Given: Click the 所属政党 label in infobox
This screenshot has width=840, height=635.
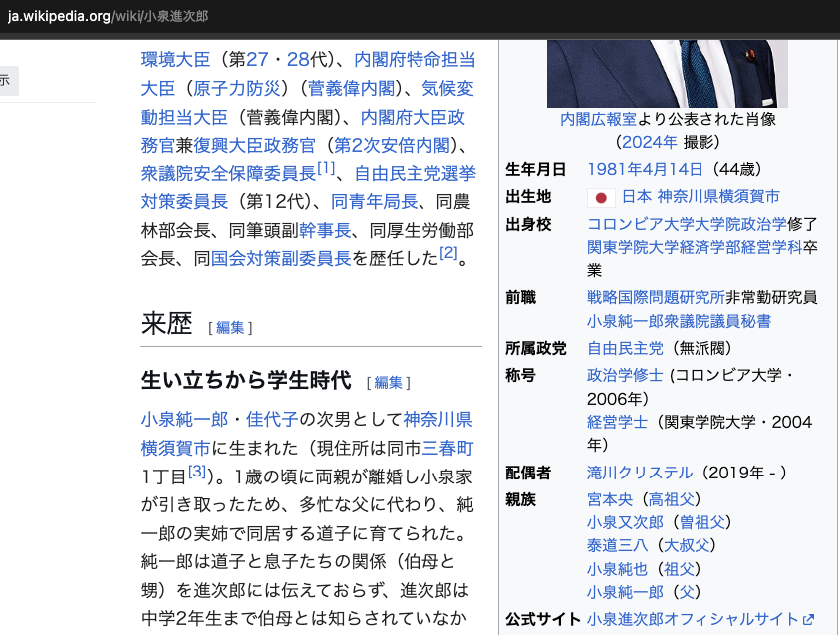Looking at the screenshot, I should [536, 348].
